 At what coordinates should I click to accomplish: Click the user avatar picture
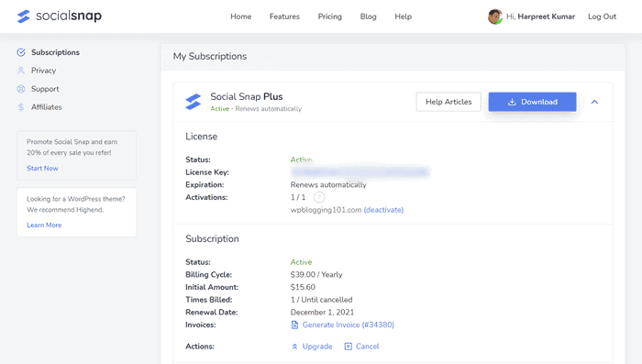coord(495,17)
